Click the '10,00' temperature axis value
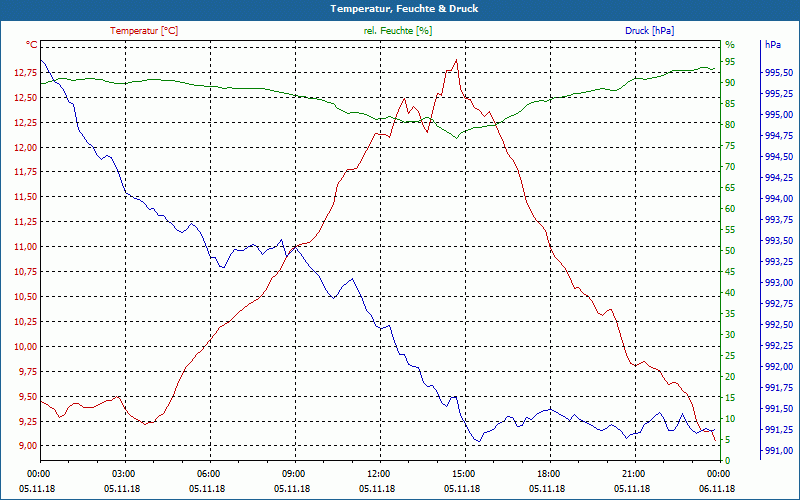The height and width of the screenshot is (500, 800). (26, 346)
